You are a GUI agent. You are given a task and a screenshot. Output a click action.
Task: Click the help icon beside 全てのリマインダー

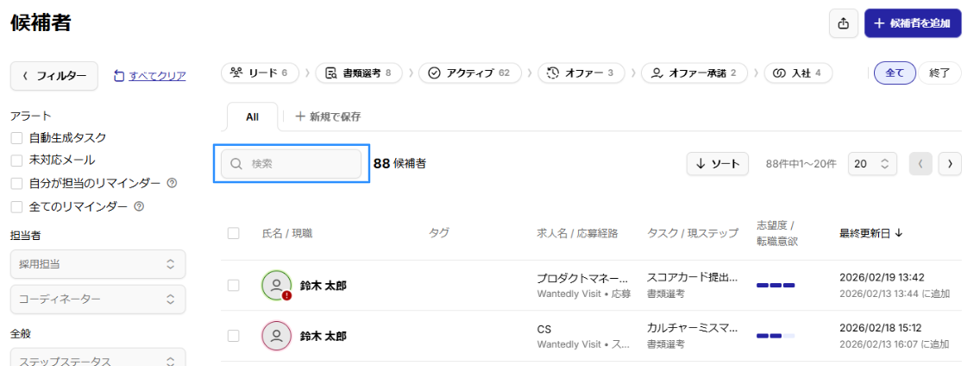click(x=139, y=206)
